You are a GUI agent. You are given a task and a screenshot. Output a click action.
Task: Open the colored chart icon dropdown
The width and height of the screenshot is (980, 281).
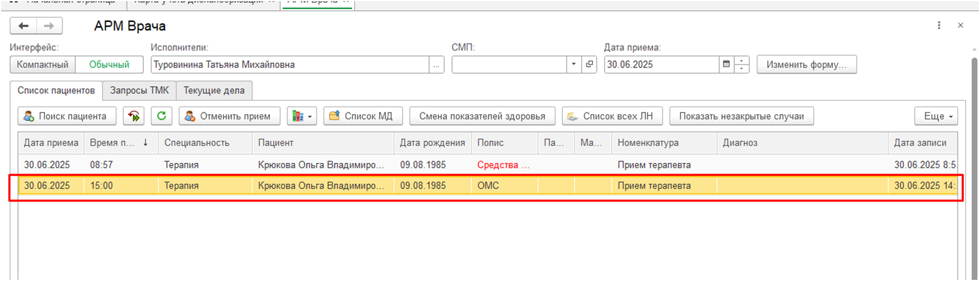301,116
